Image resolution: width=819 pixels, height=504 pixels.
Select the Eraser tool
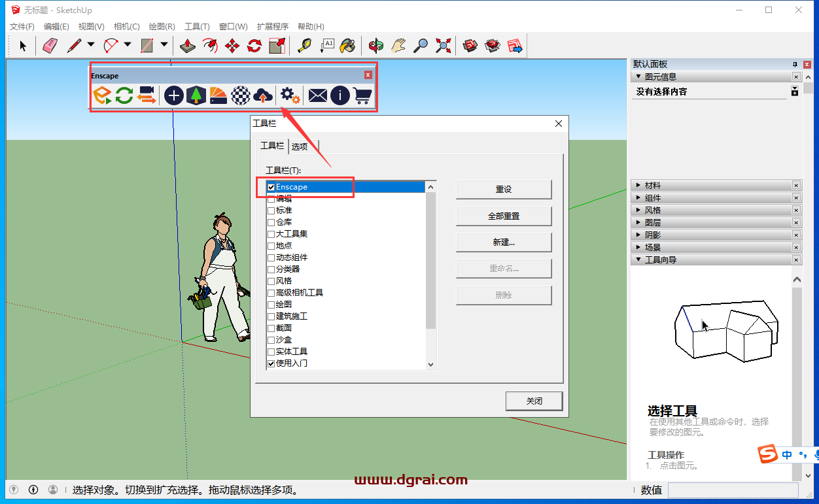50,45
